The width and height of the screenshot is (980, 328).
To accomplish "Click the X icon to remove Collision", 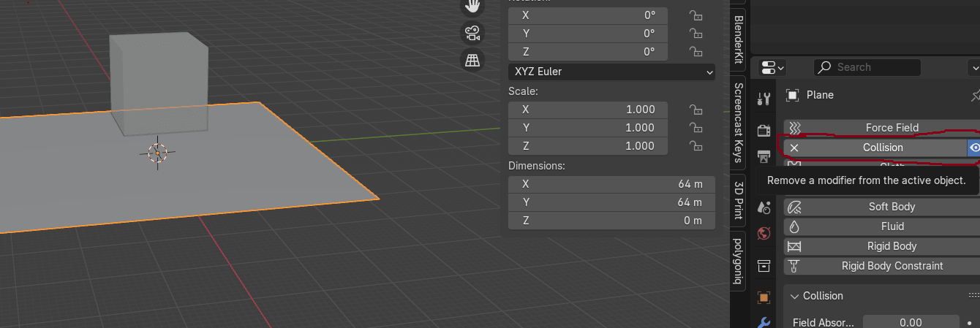I will [794, 148].
